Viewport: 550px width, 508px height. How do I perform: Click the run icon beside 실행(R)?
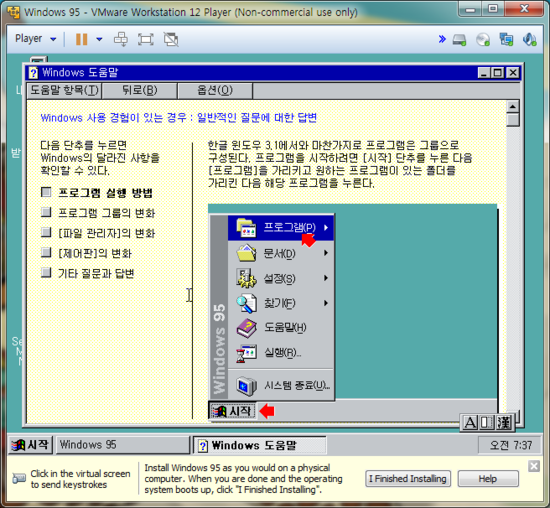click(x=246, y=353)
